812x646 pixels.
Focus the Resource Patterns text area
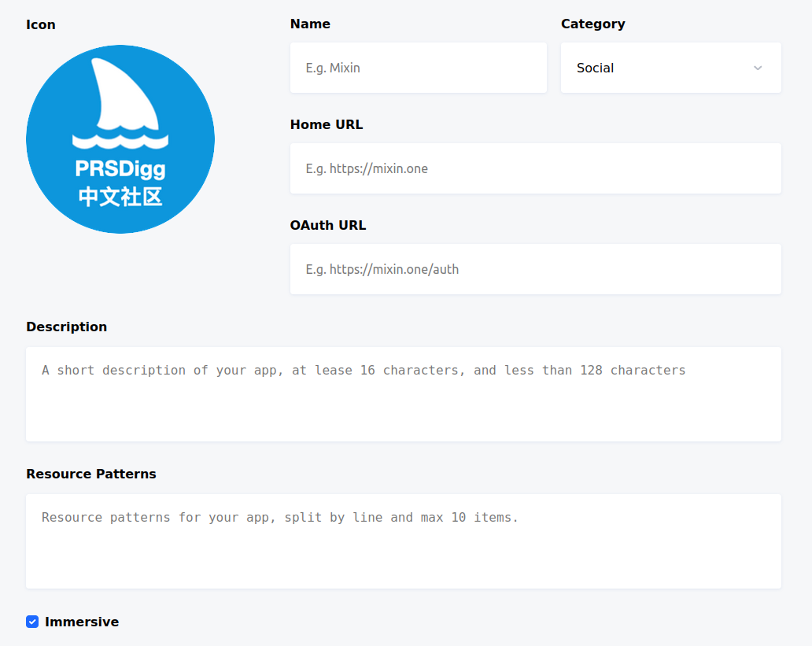coord(403,541)
